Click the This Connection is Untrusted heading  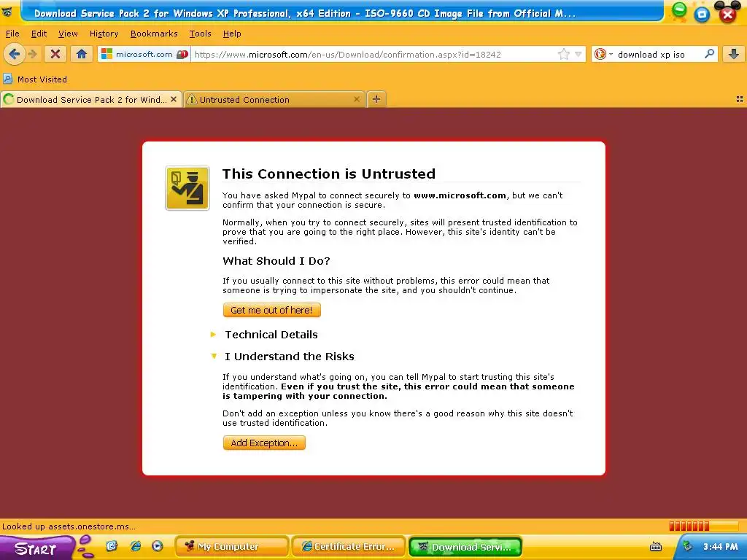click(329, 174)
